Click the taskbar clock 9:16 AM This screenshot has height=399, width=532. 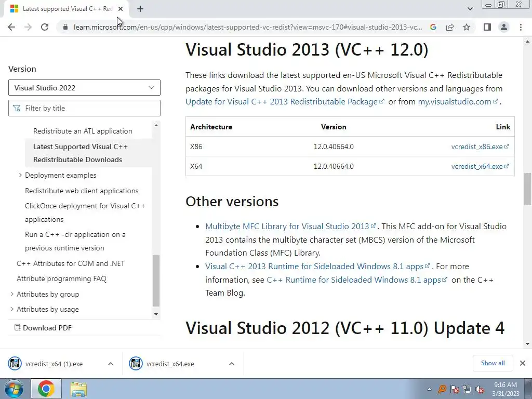tap(506, 389)
